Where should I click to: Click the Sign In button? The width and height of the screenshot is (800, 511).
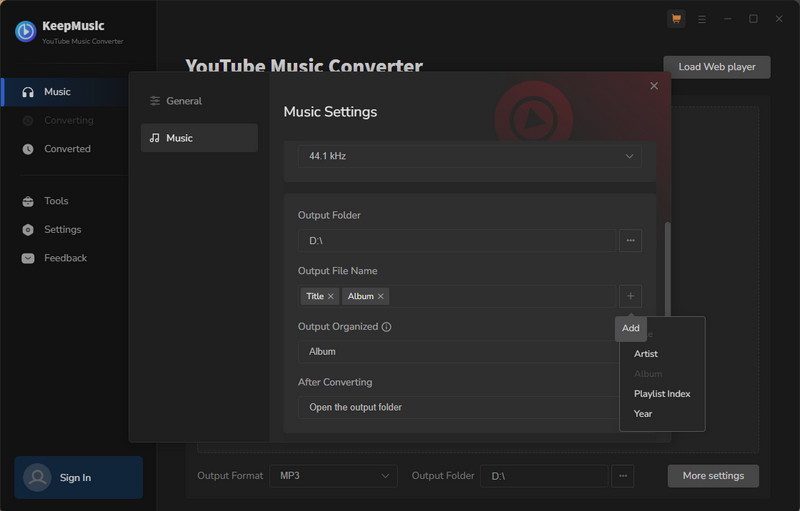tap(79, 477)
